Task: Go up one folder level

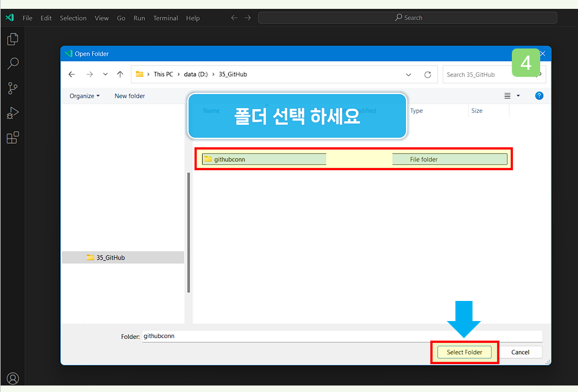Action: tap(120, 74)
